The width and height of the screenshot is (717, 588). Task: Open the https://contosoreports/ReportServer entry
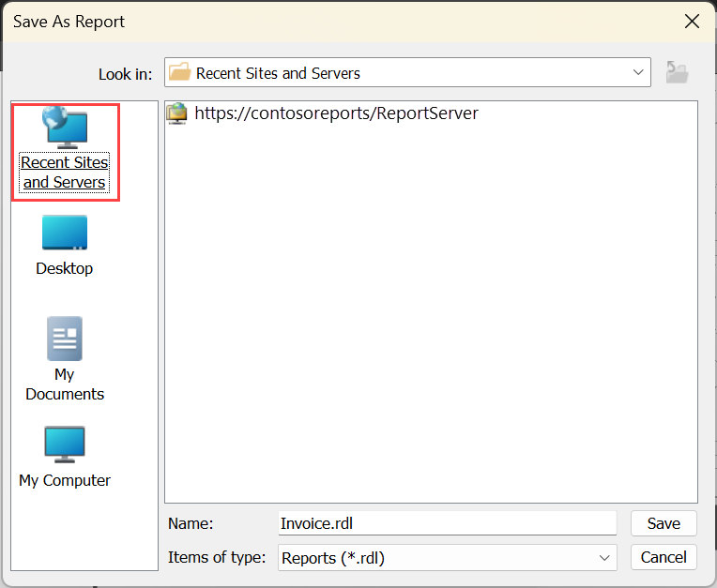pos(336,113)
